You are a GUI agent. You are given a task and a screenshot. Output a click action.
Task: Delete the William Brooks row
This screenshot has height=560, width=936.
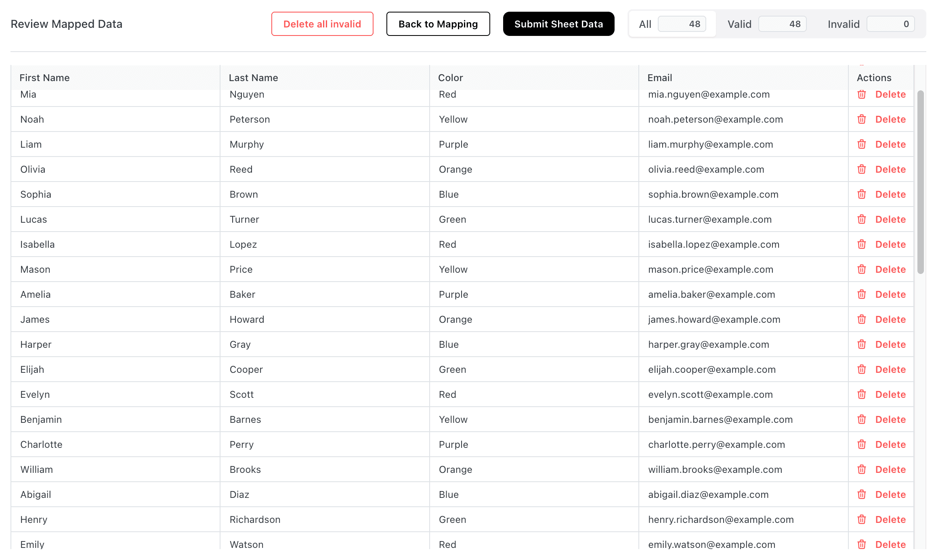point(890,469)
